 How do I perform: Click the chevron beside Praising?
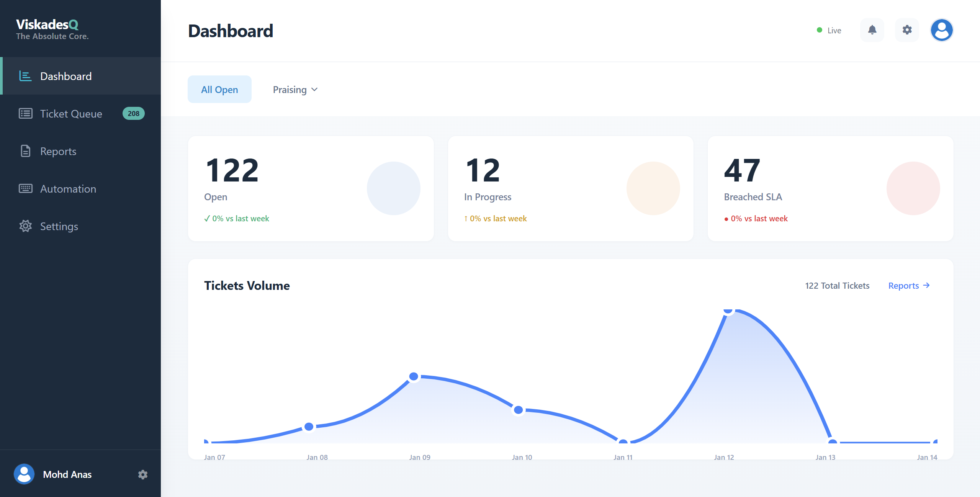[314, 90]
